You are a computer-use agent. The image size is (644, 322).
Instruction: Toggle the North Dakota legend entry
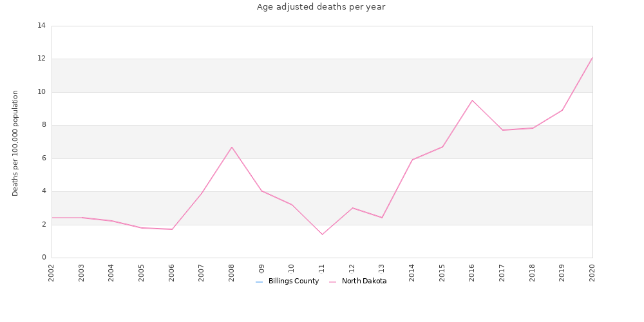(x=364, y=281)
